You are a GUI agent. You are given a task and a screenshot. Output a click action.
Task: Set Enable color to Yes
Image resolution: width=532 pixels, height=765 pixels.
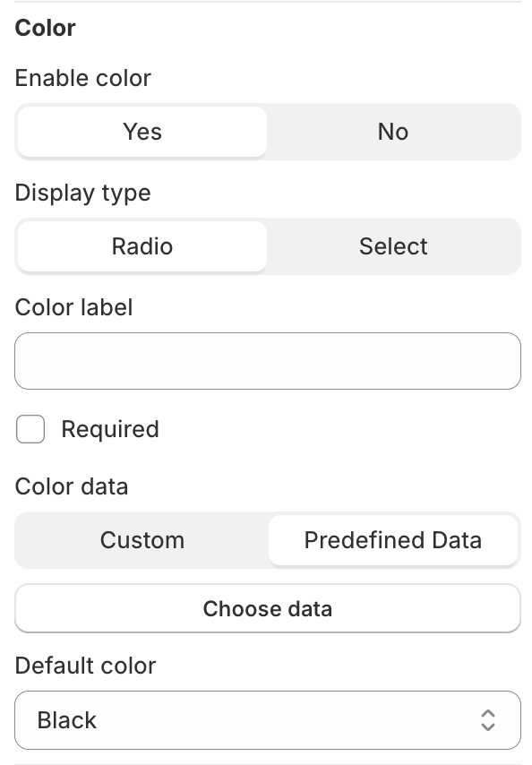(x=142, y=132)
